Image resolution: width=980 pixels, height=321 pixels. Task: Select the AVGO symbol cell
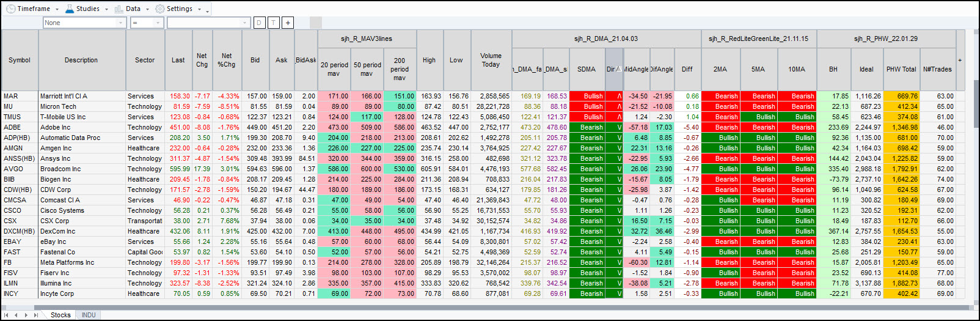pyautogui.click(x=20, y=169)
